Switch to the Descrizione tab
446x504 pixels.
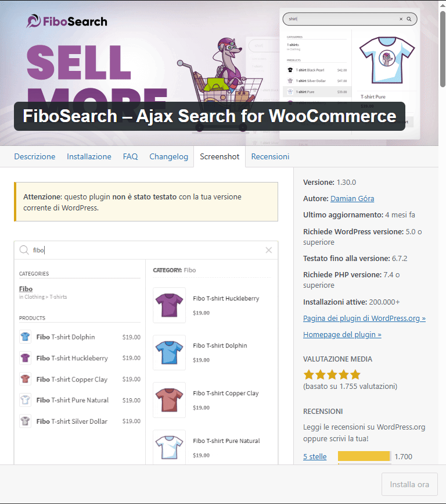pyautogui.click(x=35, y=156)
